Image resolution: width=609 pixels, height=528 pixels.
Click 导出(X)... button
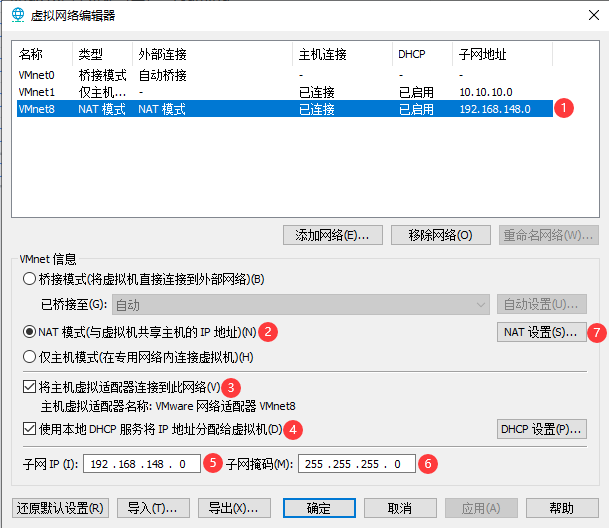[234, 508]
